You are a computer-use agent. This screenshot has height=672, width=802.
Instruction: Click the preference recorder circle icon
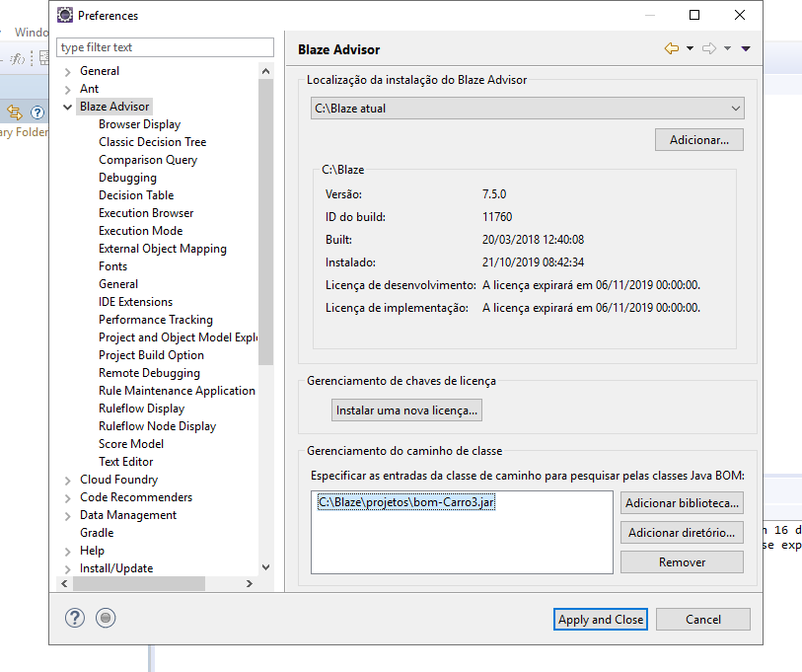point(105,618)
